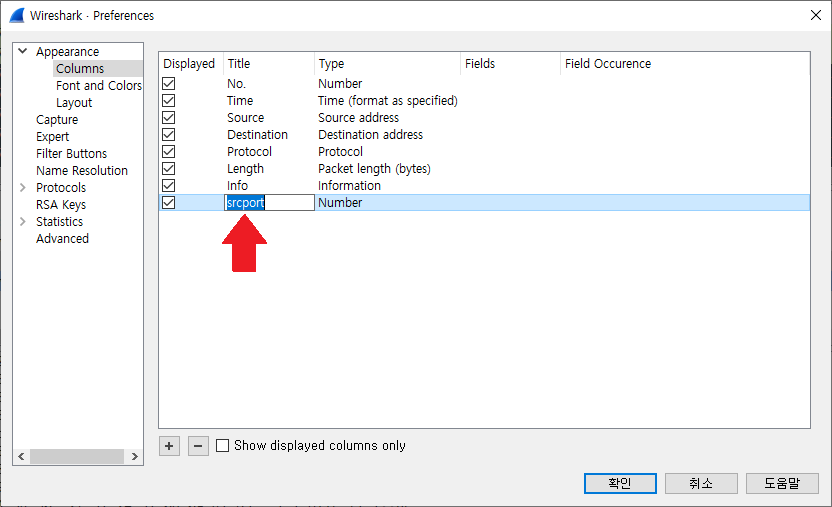832x507 pixels.
Task: Toggle Displayed checkbox for Info row
Action: [x=169, y=185]
